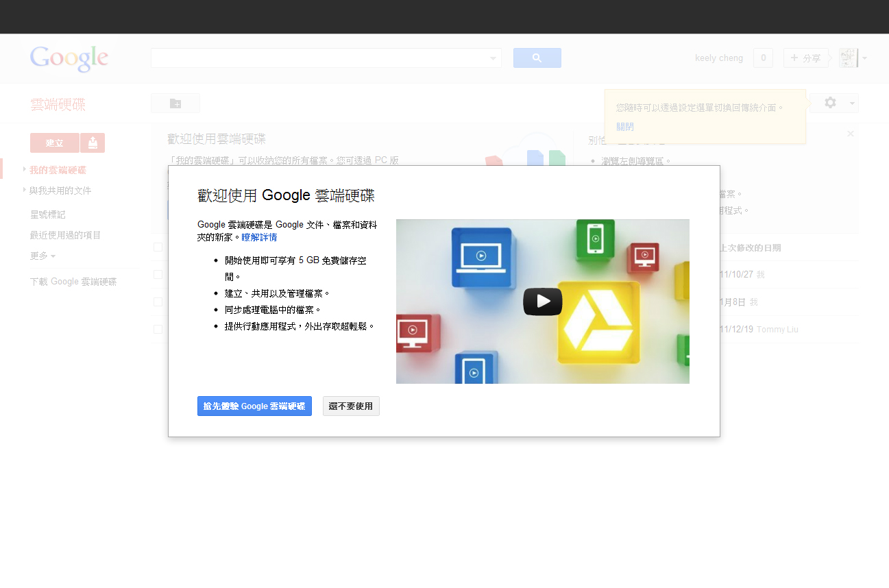Click the keely cheng username
The image size is (889, 588).
tap(719, 58)
